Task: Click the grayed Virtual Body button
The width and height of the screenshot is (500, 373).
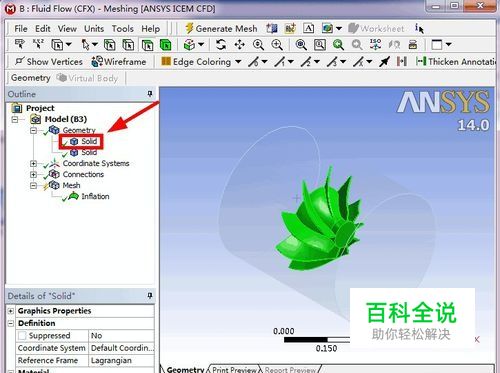Action: click(x=87, y=78)
